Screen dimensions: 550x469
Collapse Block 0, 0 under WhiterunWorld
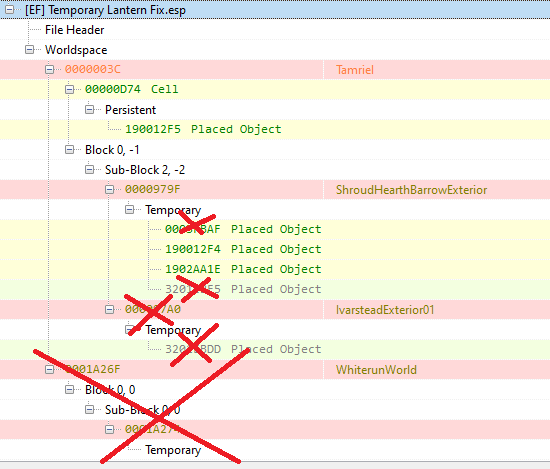[x=69, y=389]
